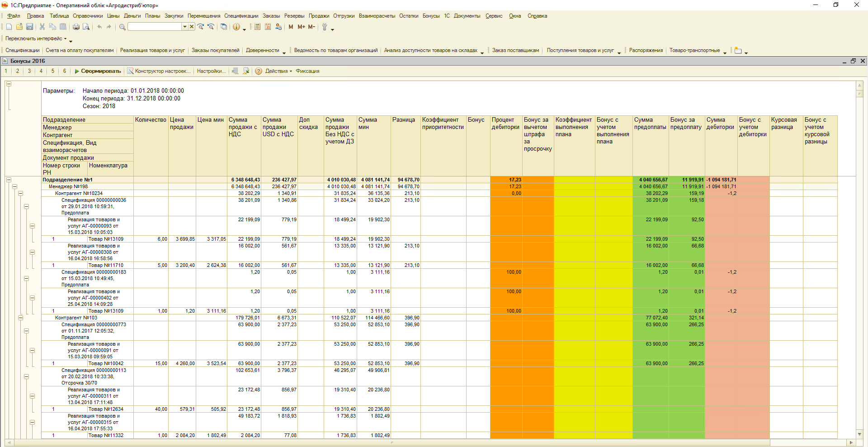Image resolution: width=868 pixels, height=447 pixels.
Task: Collapse the Параметры section at top
Action: click(x=9, y=84)
